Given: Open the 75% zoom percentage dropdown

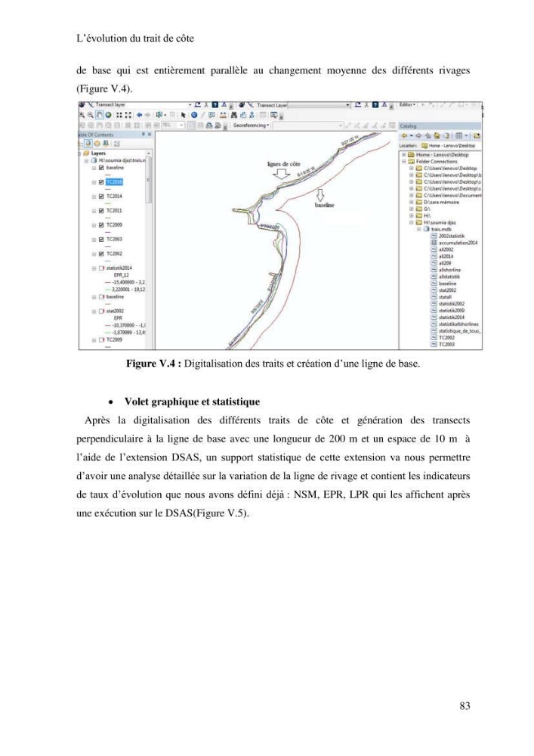Looking at the screenshot, I should coord(181,125).
